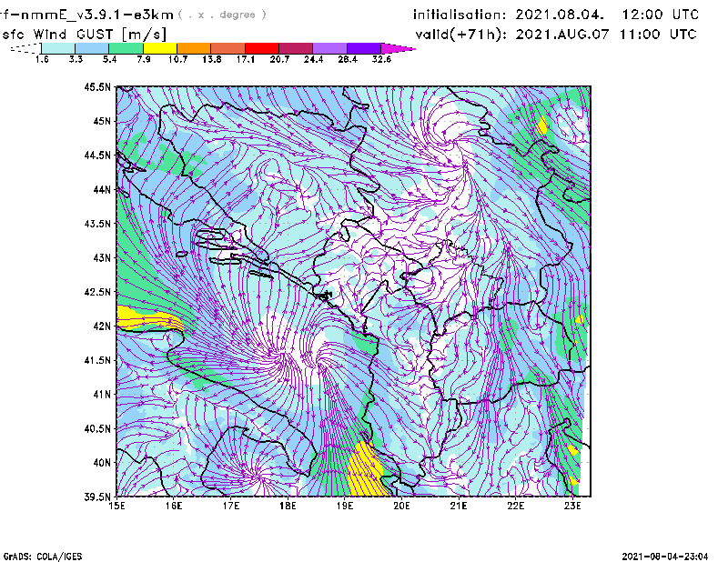Click the legend value '3.3'

(76, 59)
